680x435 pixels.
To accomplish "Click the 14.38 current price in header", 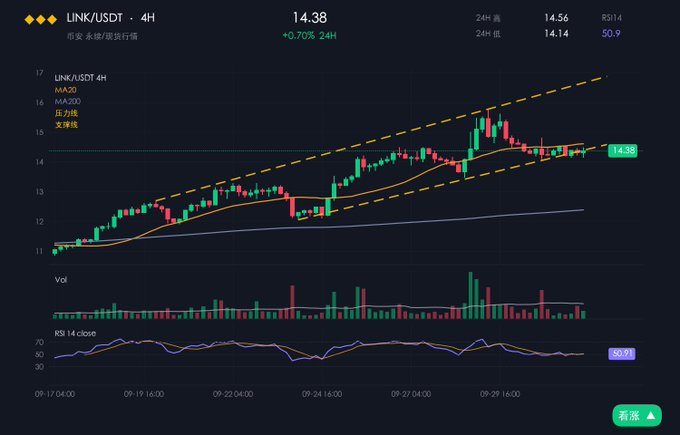I will (x=310, y=18).
